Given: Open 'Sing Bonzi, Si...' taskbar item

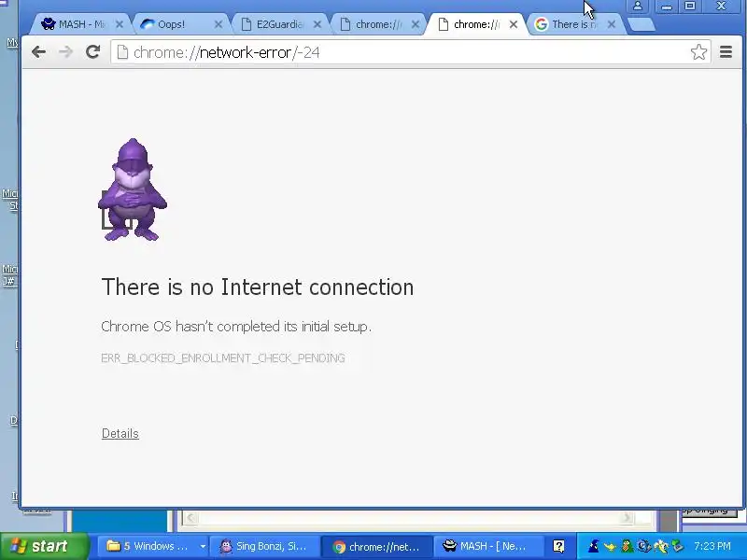Looking at the screenshot, I should (x=264, y=546).
